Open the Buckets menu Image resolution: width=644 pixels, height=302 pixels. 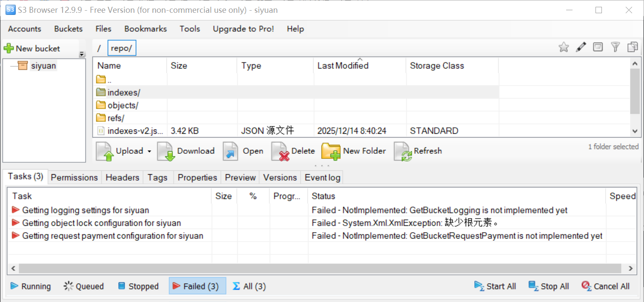click(68, 29)
